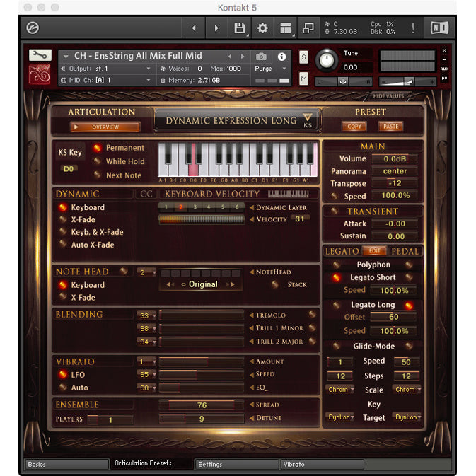Click the Vibrato Amount slider
This screenshot has width=476, height=476.
[202, 361]
